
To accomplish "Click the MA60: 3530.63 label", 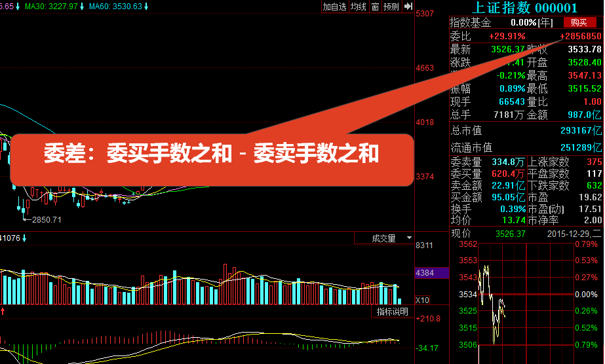I will (115, 7).
